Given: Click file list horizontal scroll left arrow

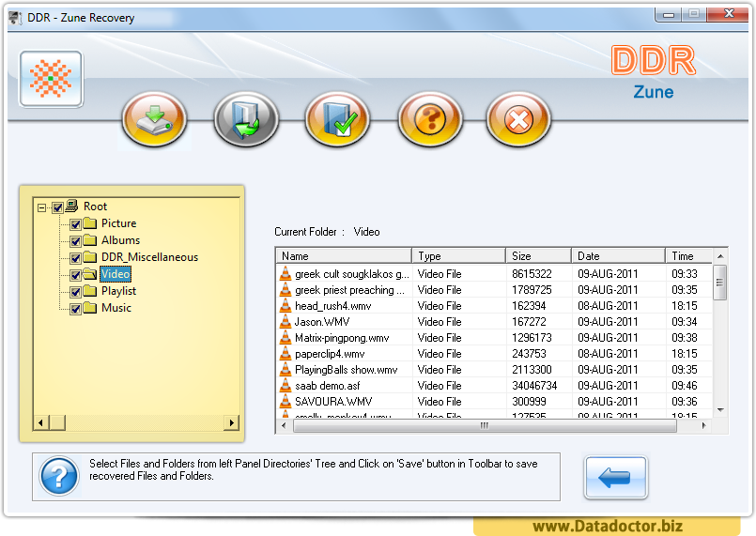Looking at the screenshot, I should [284, 425].
